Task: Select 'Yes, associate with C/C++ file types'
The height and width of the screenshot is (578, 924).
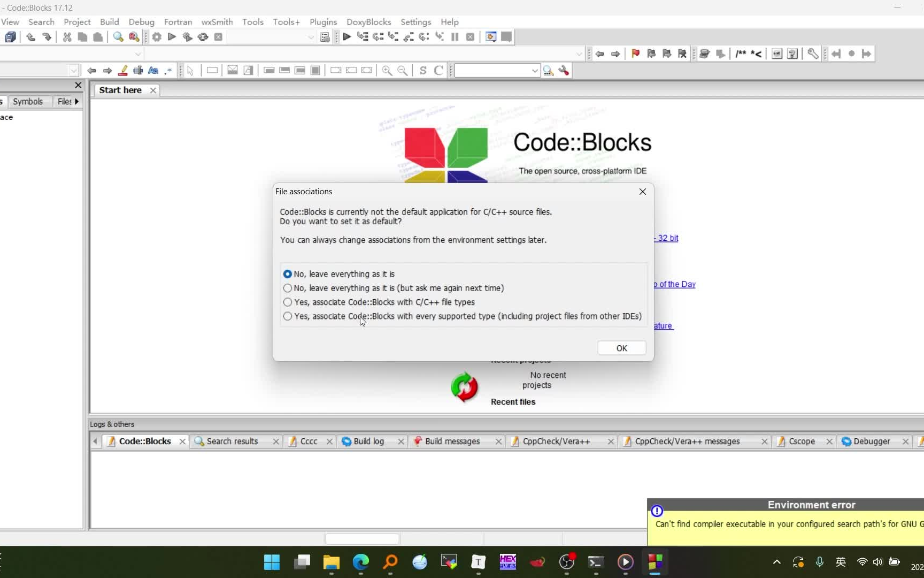Action: click(x=379, y=302)
